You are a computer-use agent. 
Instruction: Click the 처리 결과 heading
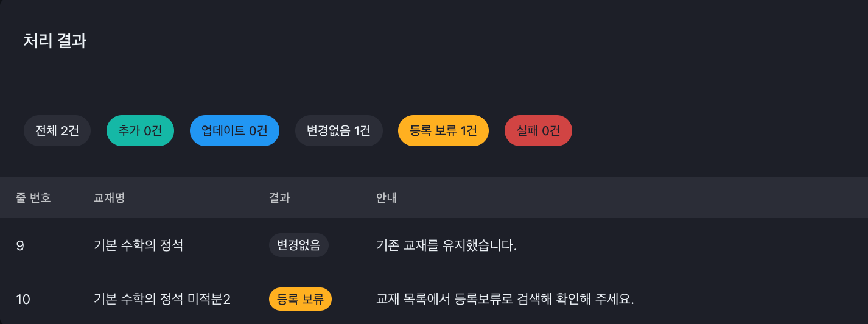click(x=55, y=41)
